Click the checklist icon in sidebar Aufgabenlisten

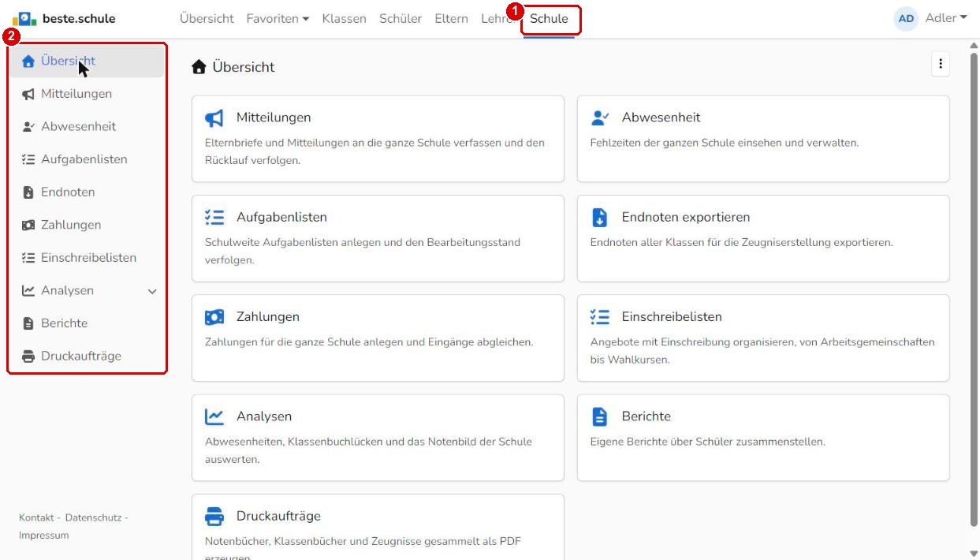28,159
